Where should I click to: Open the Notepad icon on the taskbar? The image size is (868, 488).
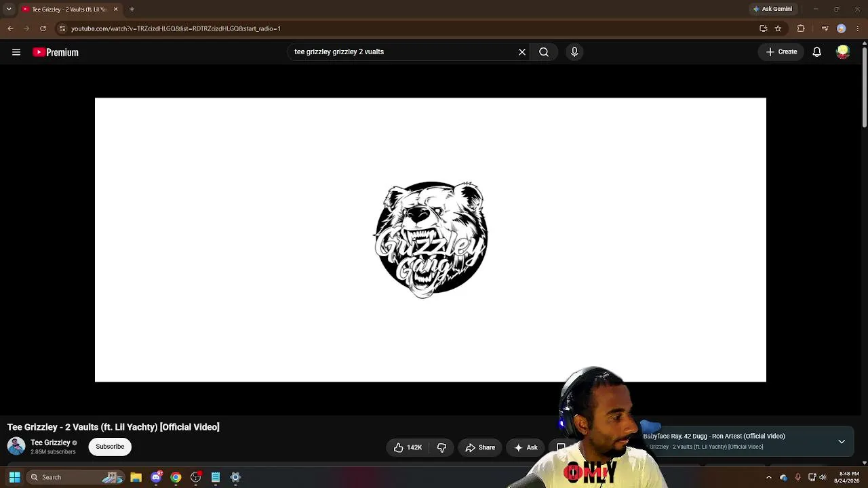(216, 477)
